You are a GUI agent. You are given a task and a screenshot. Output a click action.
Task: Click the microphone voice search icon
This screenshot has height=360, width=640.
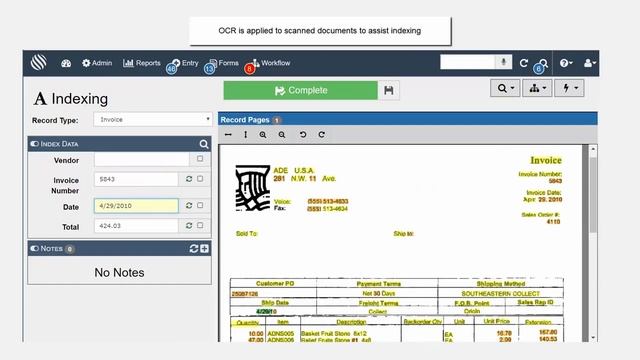click(504, 62)
